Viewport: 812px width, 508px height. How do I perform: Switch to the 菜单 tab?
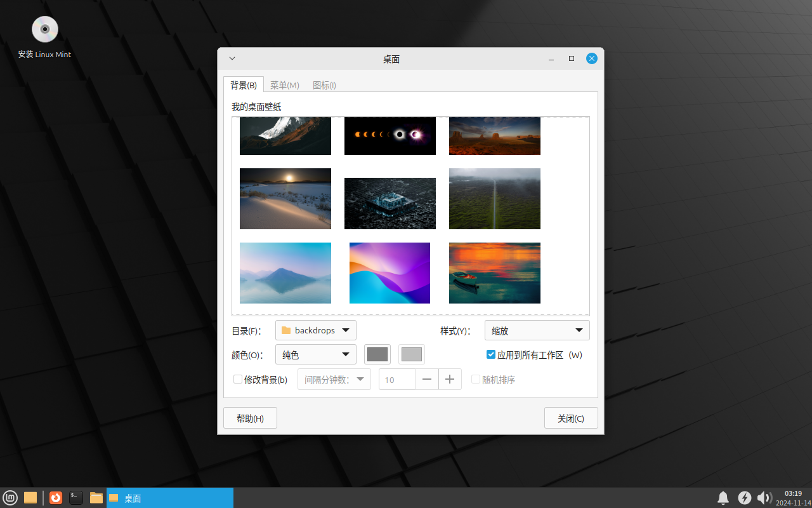285,85
